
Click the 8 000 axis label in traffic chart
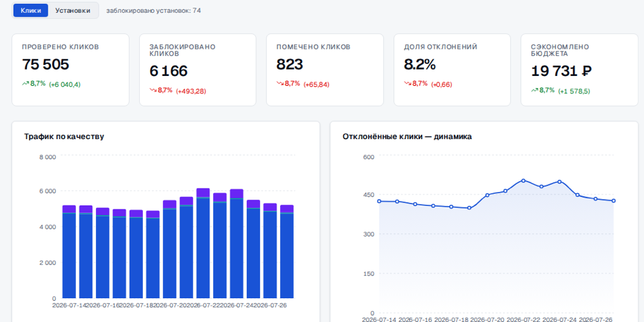[x=48, y=157]
